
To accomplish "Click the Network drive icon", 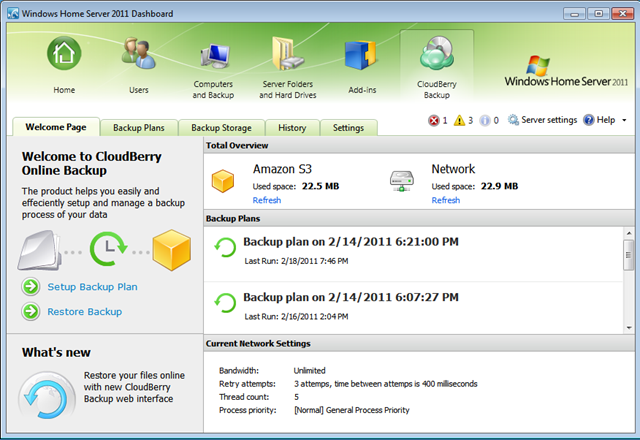I will pos(402,181).
